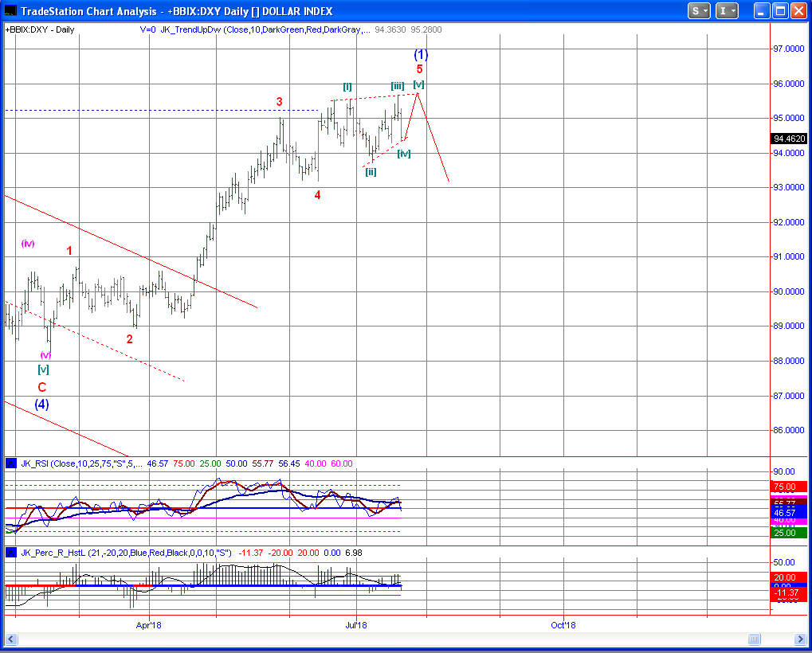The width and height of the screenshot is (812, 653).
Task: Select the teal [iv] wave label
Action: coord(404,154)
